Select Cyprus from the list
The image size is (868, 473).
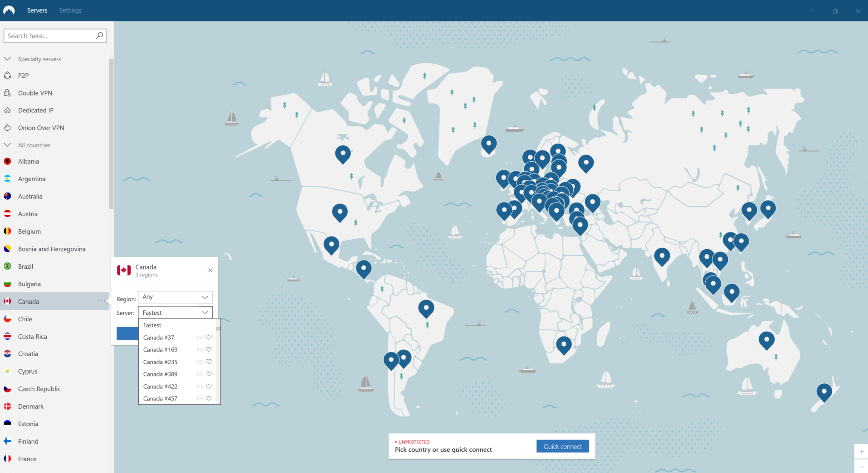point(54,372)
